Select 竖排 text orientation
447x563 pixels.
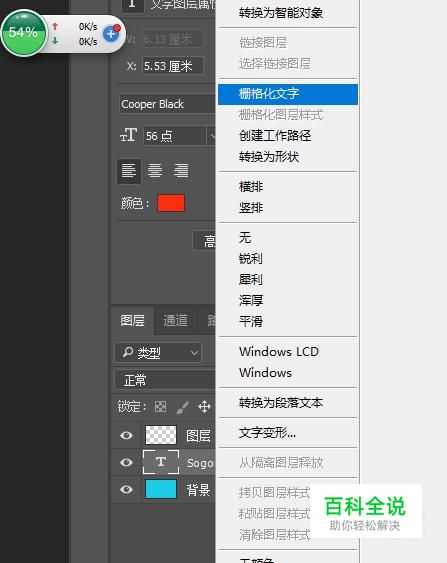[251, 208]
